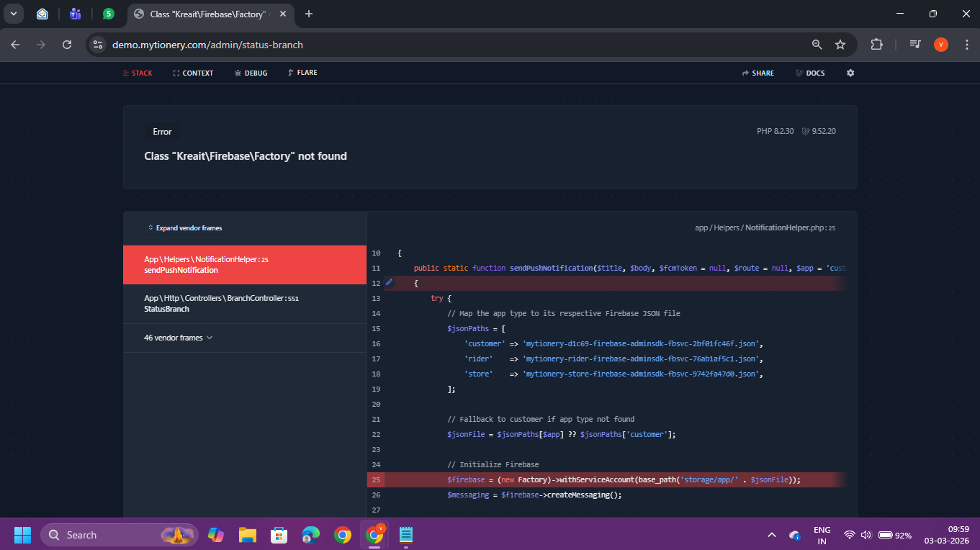Go back to the previous page

pos(16,45)
